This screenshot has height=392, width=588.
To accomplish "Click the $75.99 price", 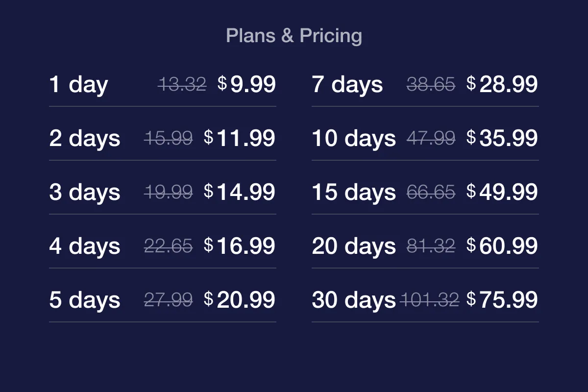I will tap(502, 300).
